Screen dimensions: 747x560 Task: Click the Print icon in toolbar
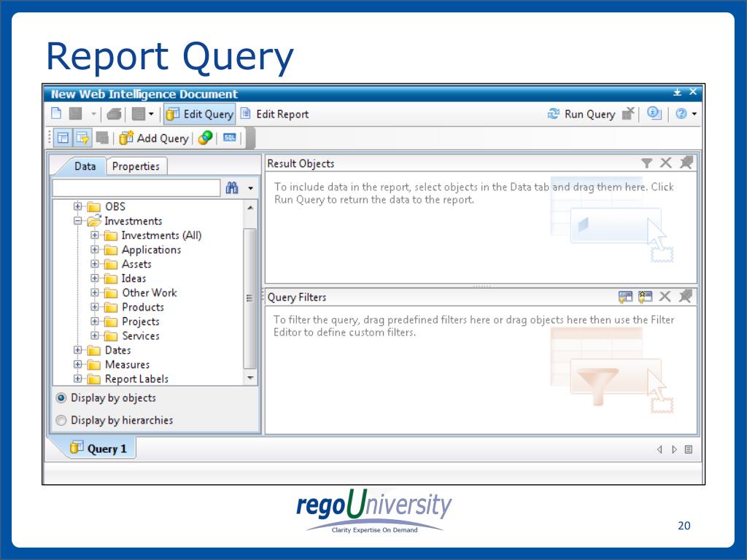(x=114, y=114)
